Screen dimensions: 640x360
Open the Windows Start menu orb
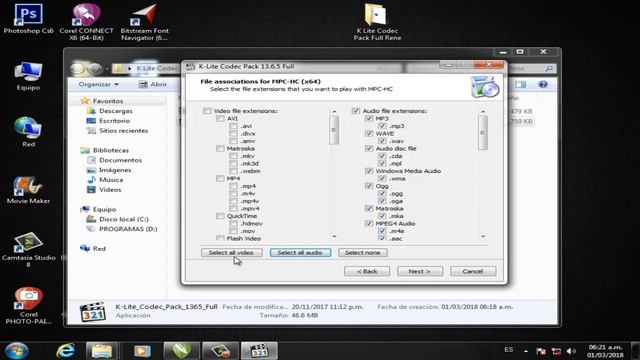[17, 351]
